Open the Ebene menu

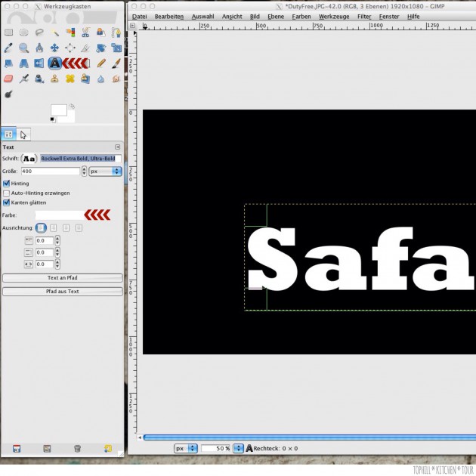click(x=276, y=17)
